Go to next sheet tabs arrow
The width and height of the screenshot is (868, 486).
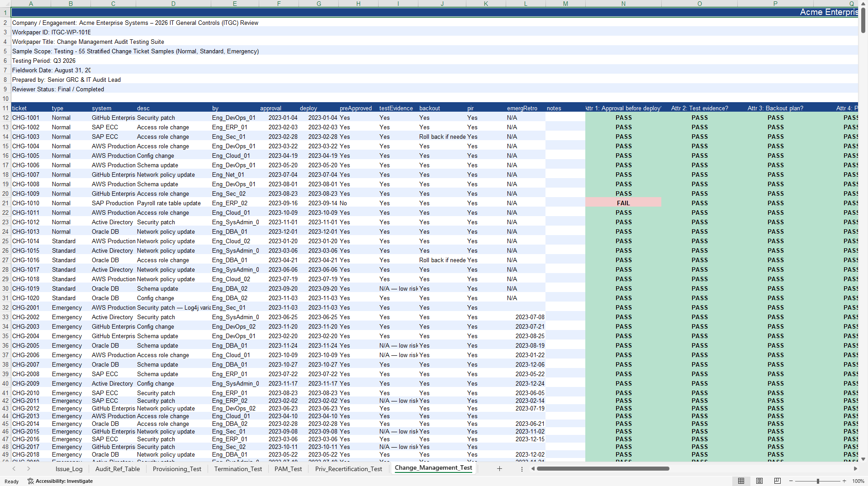pyautogui.click(x=28, y=469)
